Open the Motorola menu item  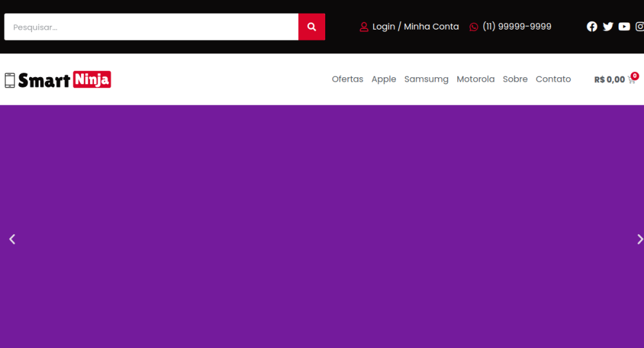(x=476, y=79)
